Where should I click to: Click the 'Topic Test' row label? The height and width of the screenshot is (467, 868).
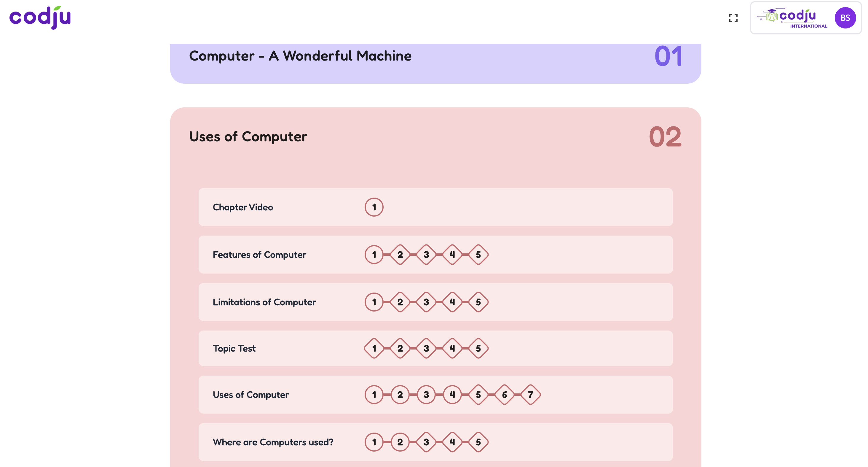click(234, 348)
